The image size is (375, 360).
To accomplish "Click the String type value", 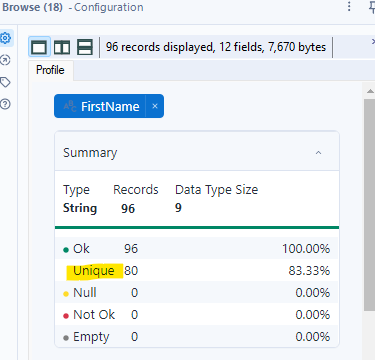I will 80,208.
